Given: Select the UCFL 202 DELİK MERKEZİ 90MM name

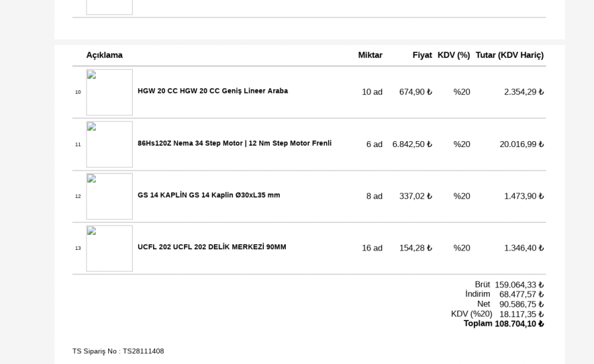Looking at the screenshot, I should [212, 247].
